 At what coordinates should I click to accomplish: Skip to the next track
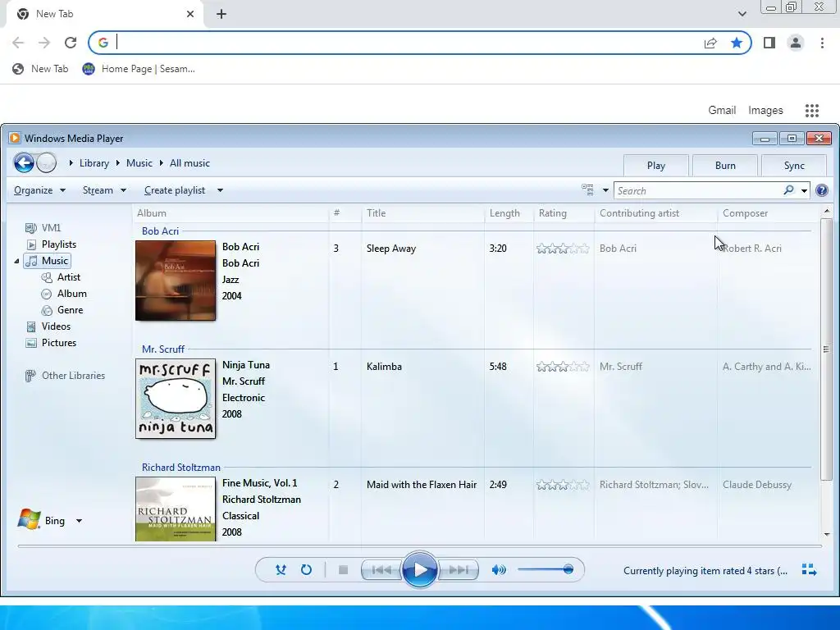pos(459,570)
